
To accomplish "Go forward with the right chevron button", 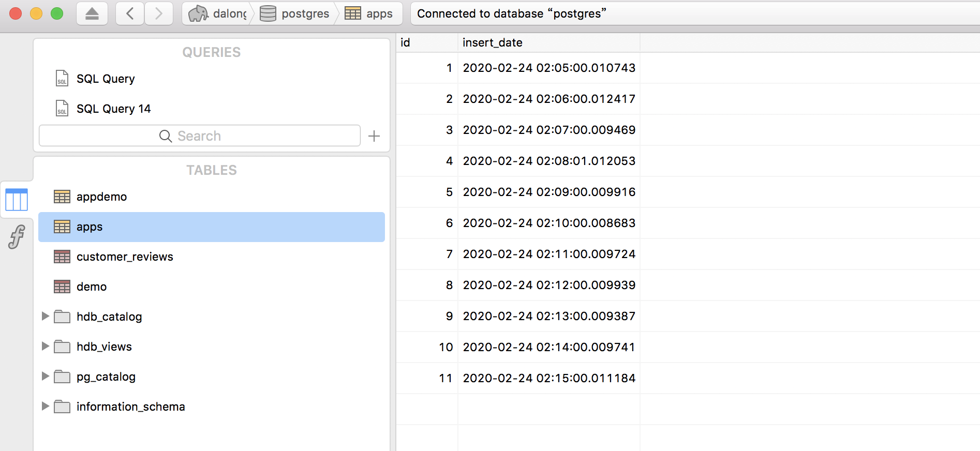I will (159, 13).
